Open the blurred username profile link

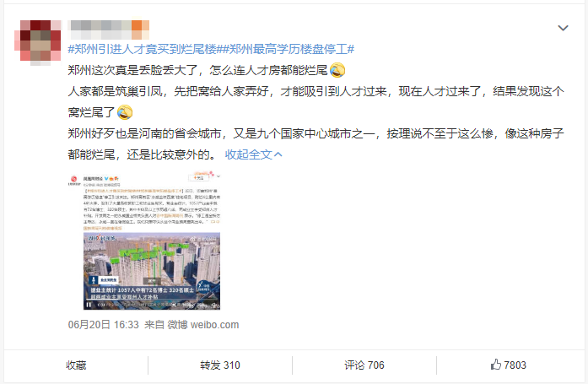click(x=100, y=30)
